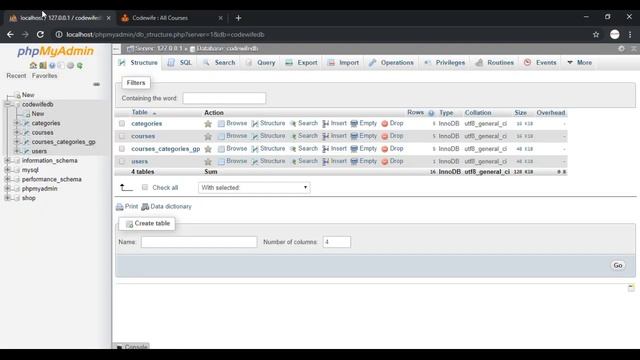Open the With selected dropdown
Screen dimensions: 640x360
(254, 188)
